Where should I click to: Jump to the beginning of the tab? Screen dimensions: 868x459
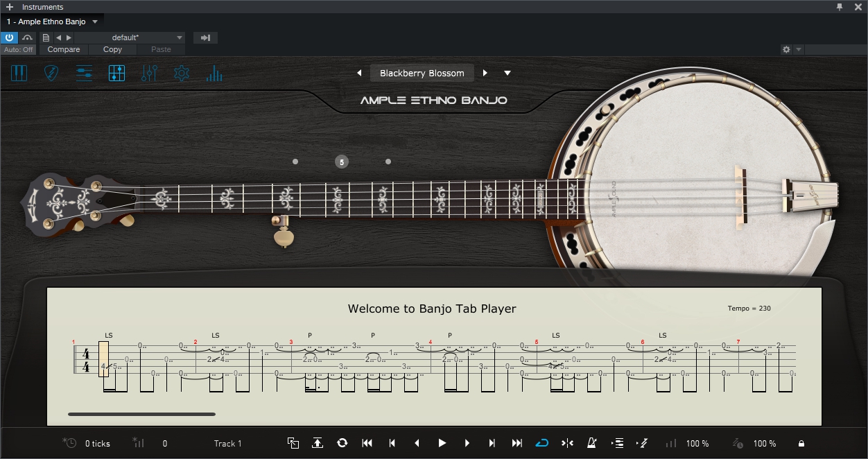pos(367,443)
